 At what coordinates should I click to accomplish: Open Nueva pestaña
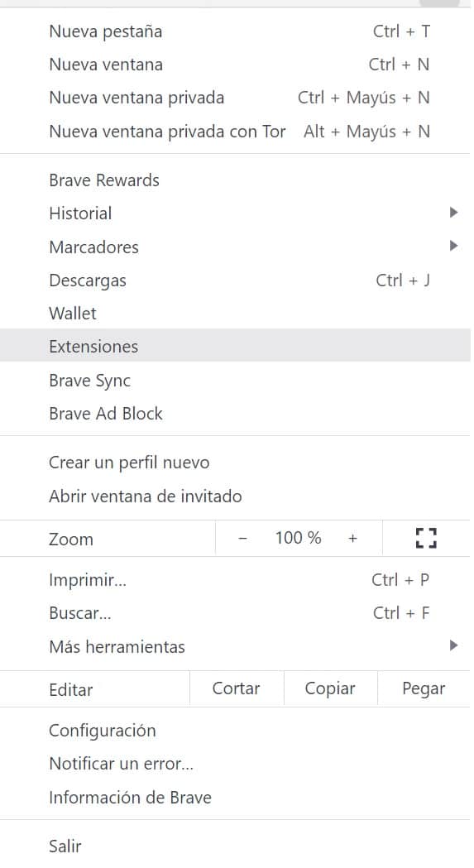(235, 31)
